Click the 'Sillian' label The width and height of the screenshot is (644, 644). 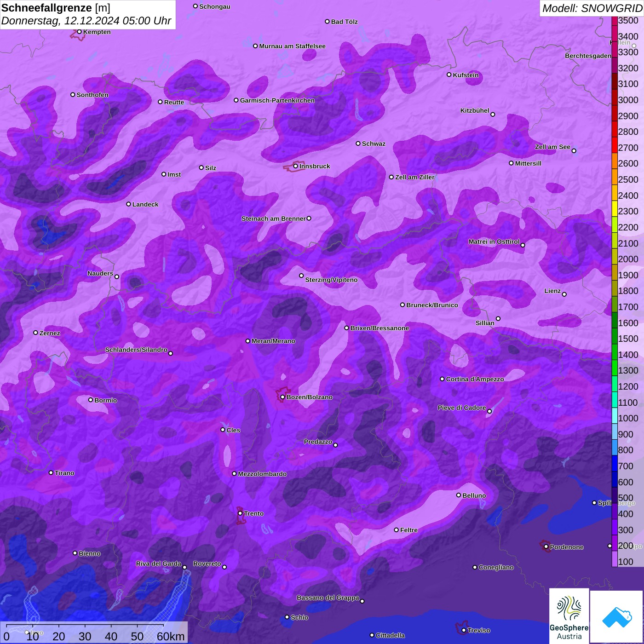pos(485,323)
